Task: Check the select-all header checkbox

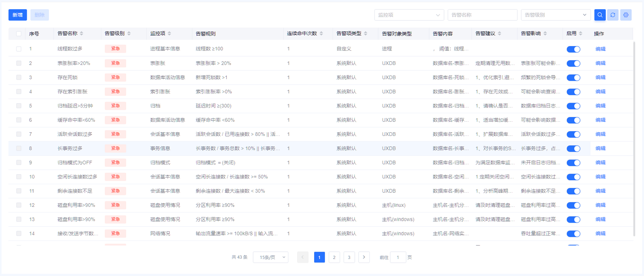Action: tap(19, 34)
